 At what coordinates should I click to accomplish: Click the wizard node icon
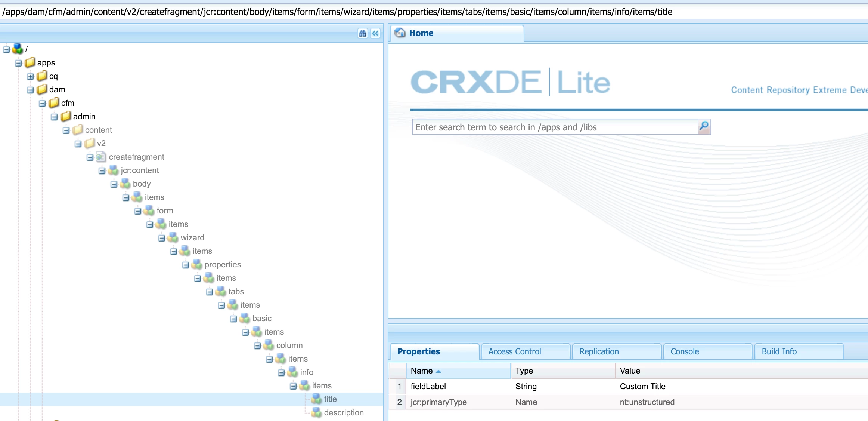point(173,238)
